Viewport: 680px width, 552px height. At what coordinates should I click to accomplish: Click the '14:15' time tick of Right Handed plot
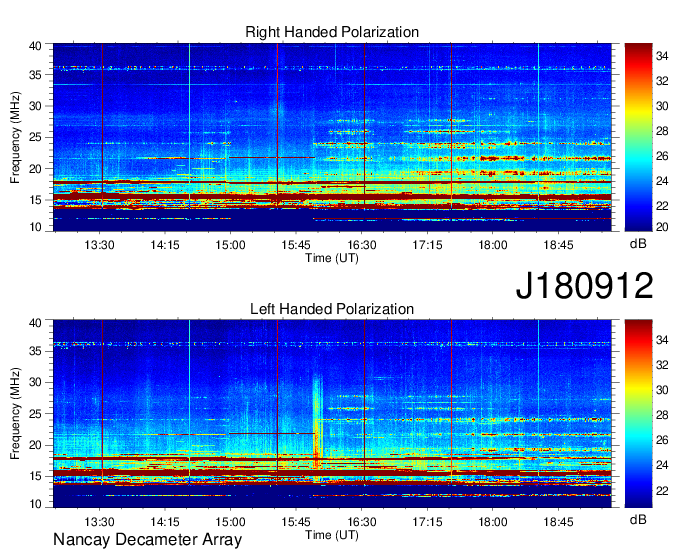point(165,245)
